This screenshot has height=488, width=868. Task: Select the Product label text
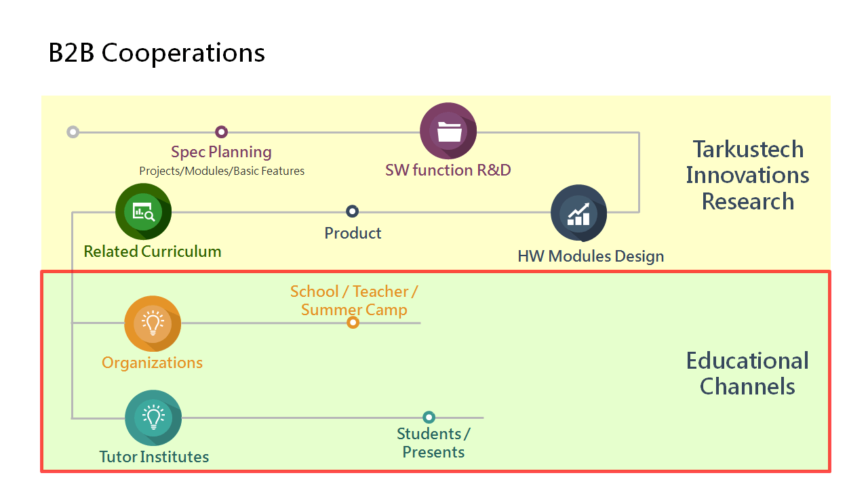click(353, 233)
